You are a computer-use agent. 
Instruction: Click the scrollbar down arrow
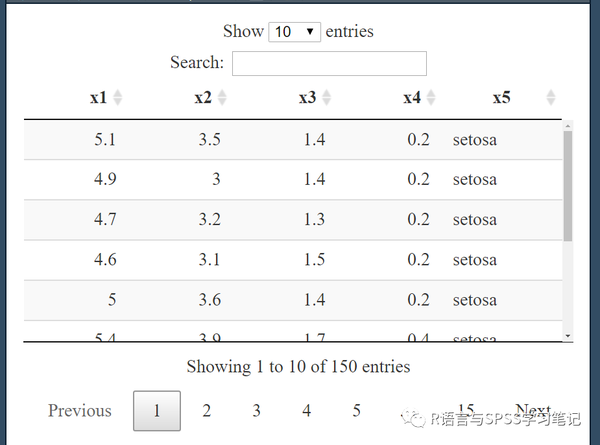[568, 336]
